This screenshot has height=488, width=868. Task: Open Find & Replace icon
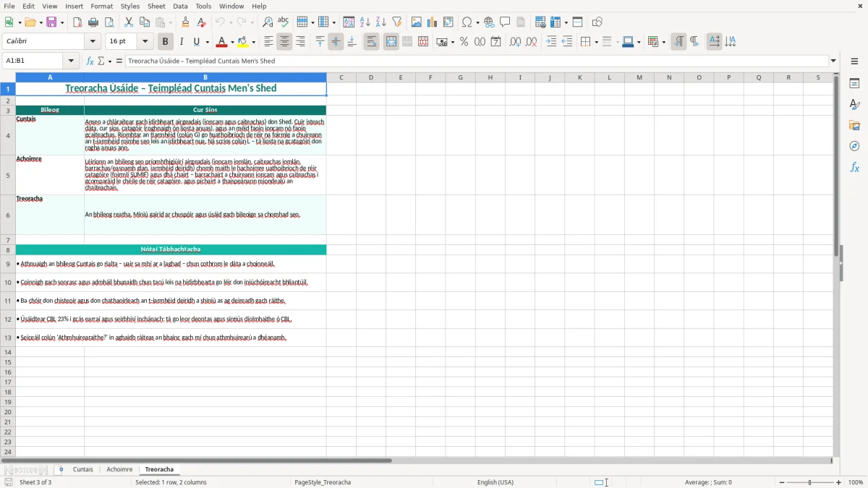[268, 22]
